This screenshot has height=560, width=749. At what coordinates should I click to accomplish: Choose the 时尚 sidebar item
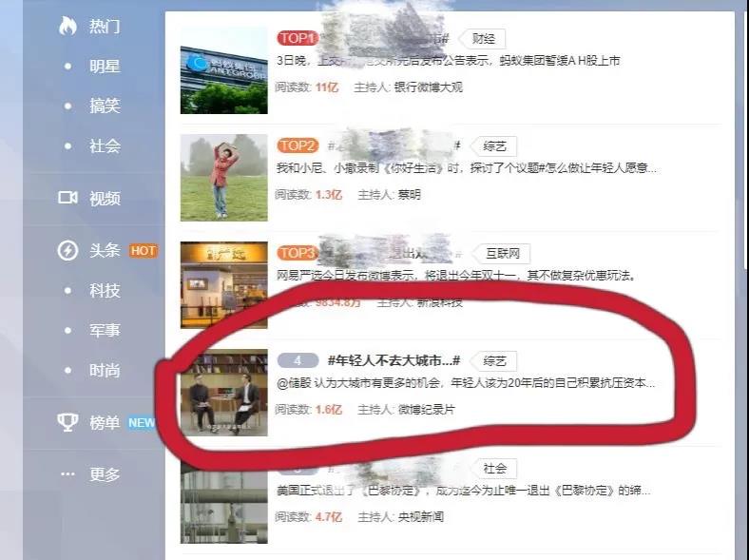coord(105,370)
